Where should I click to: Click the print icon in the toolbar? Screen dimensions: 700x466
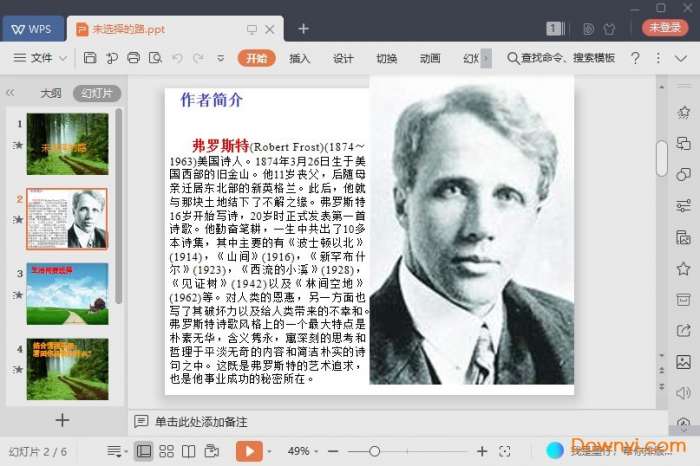(133, 58)
